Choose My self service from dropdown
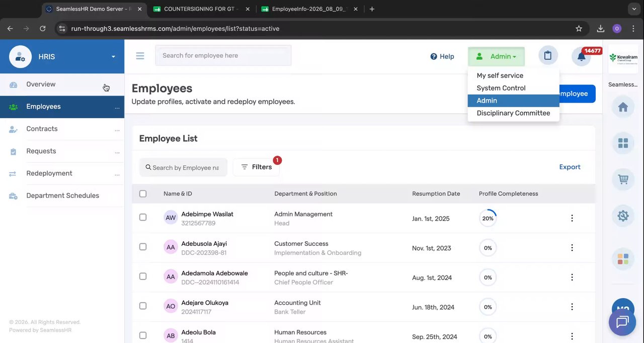644x343 pixels. coord(513,76)
